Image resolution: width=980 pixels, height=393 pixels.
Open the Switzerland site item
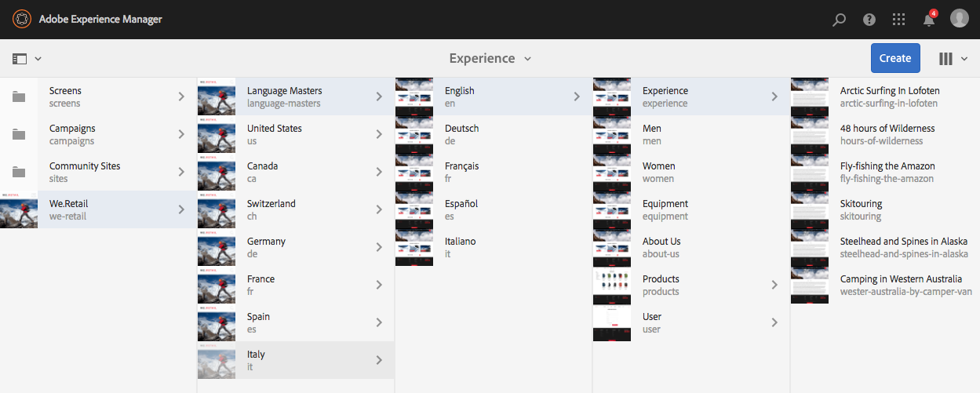(271, 209)
